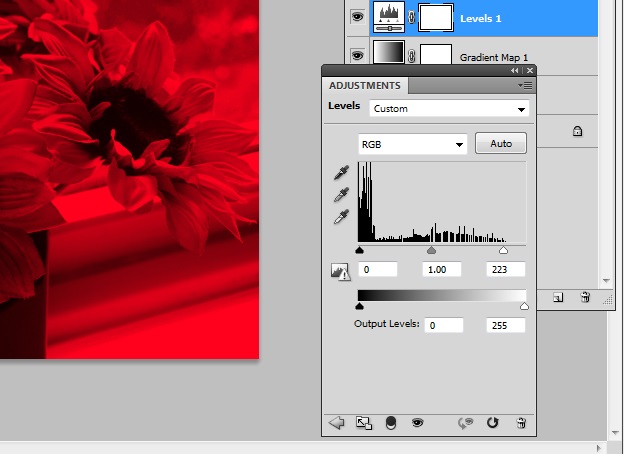624x454 pixels.
Task: Select the gray point eyedropper
Action: pyautogui.click(x=342, y=195)
